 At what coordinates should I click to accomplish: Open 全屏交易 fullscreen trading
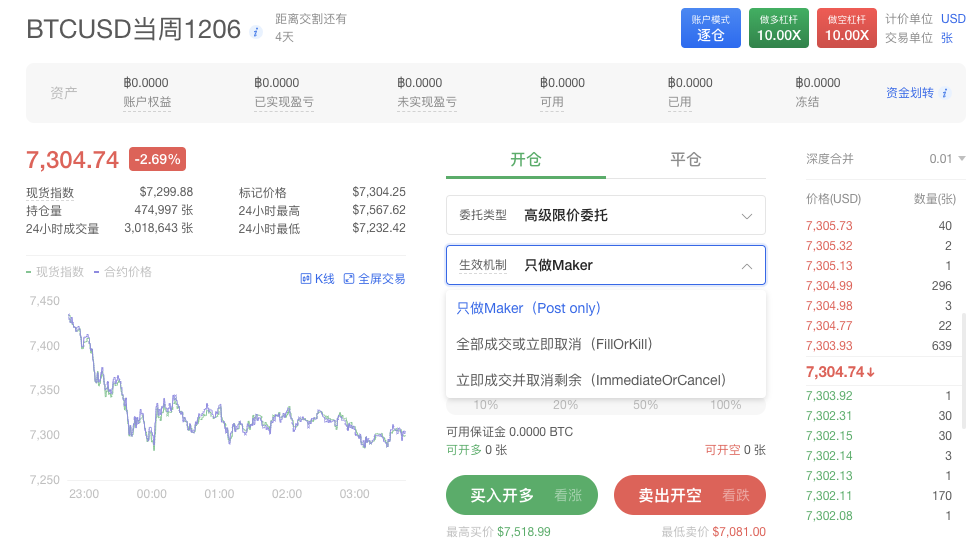[374, 279]
